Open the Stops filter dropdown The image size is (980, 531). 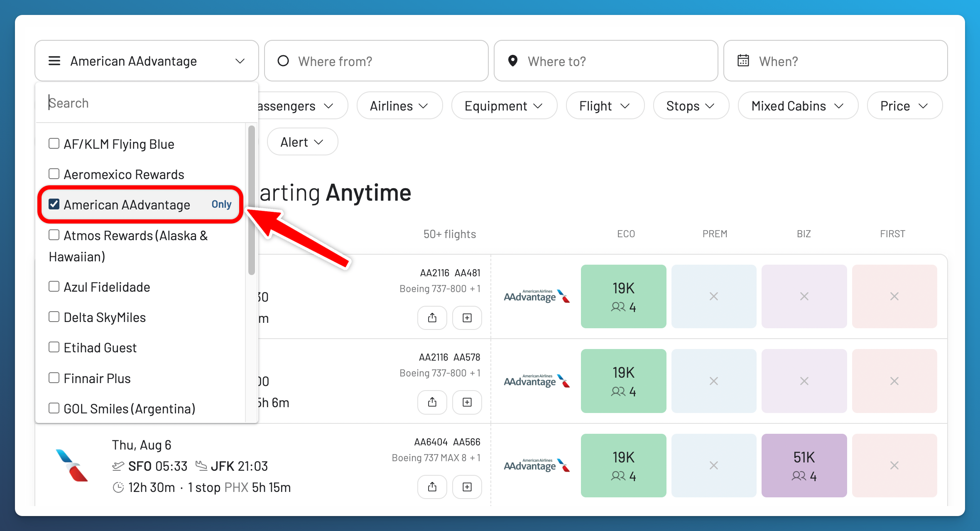click(691, 106)
